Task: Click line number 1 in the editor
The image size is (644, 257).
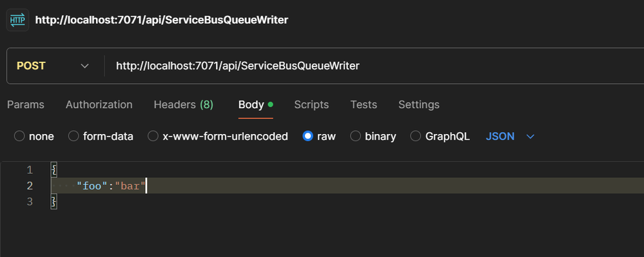Action: point(29,169)
